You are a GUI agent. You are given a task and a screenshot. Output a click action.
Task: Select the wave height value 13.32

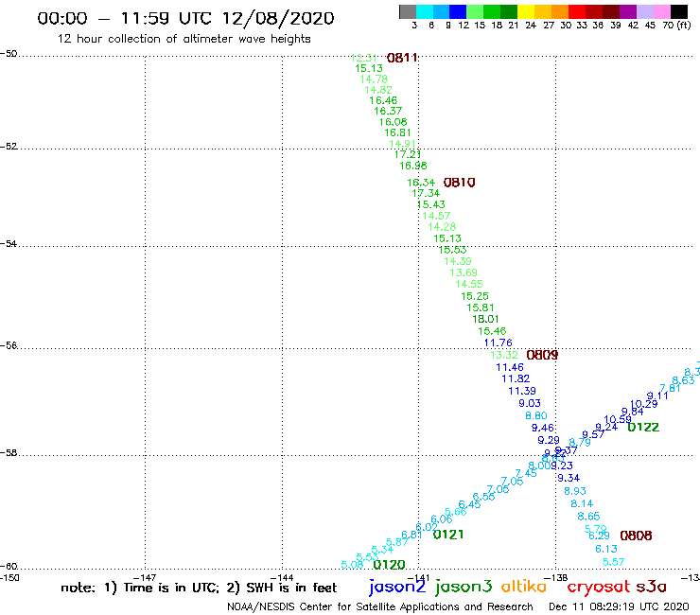pyautogui.click(x=504, y=355)
